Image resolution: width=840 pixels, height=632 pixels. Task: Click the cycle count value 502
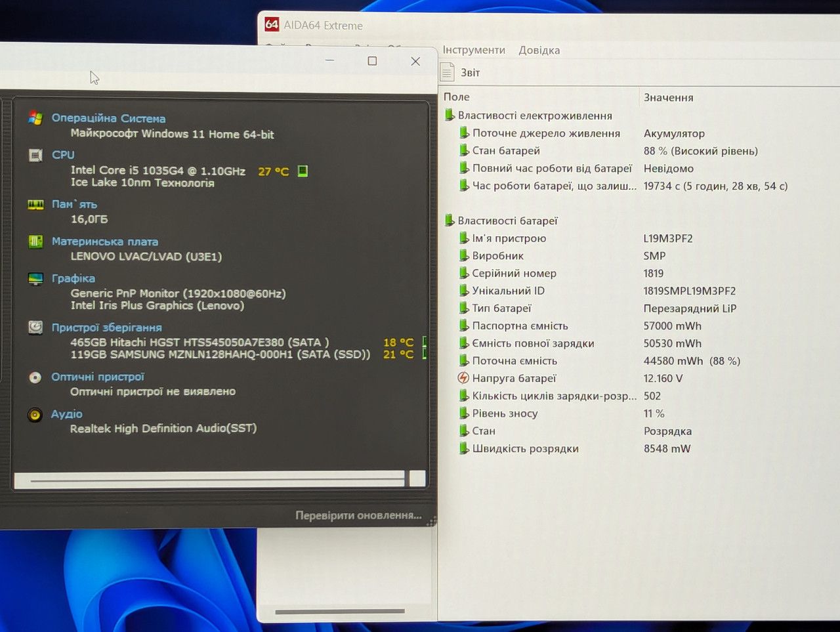[x=652, y=396]
